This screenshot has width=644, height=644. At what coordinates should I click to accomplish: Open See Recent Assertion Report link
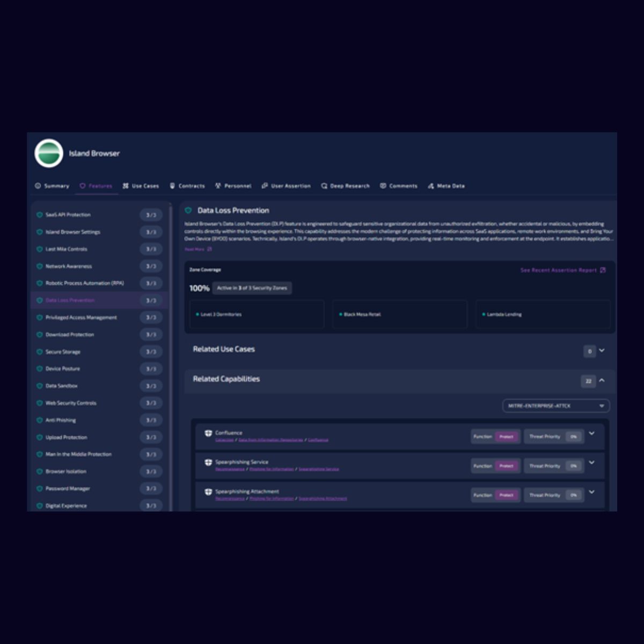point(563,270)
